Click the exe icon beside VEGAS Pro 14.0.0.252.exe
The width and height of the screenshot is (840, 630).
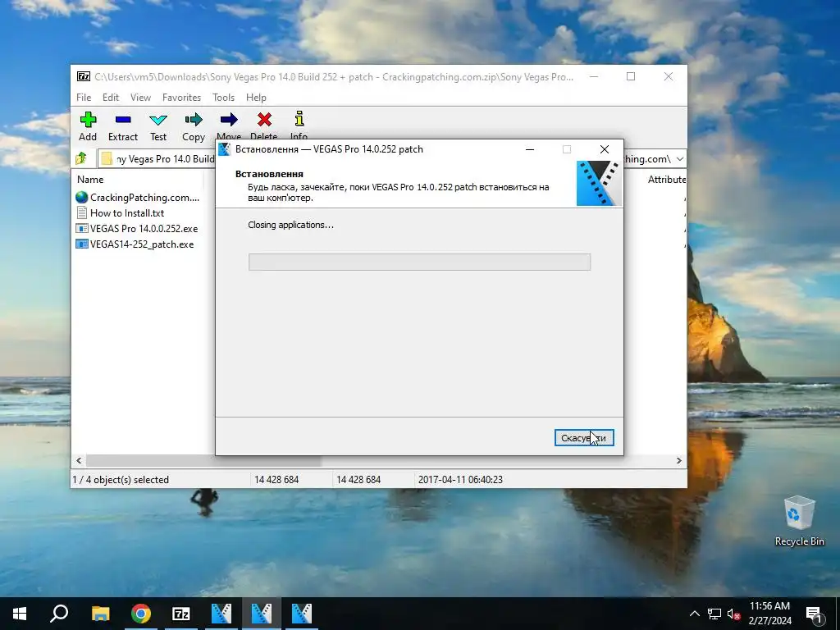click(81, 228)
